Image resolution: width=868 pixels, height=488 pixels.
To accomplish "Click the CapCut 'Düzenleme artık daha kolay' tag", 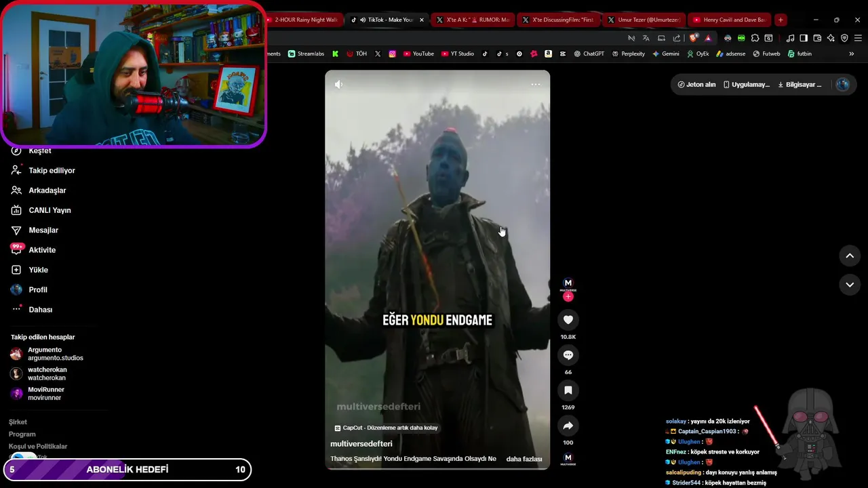I will (386, 428).
